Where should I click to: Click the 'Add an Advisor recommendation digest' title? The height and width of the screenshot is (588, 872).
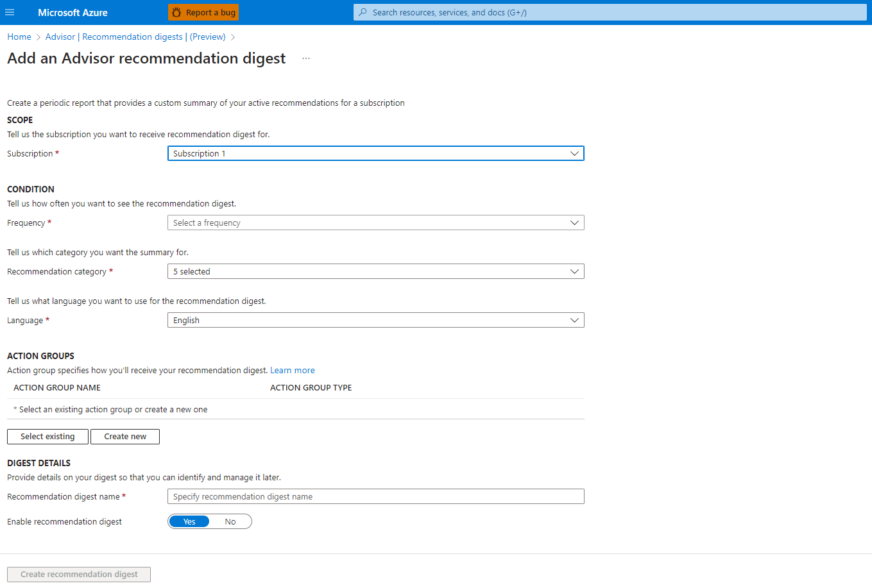pyautogui.click(x=146, y=58)
